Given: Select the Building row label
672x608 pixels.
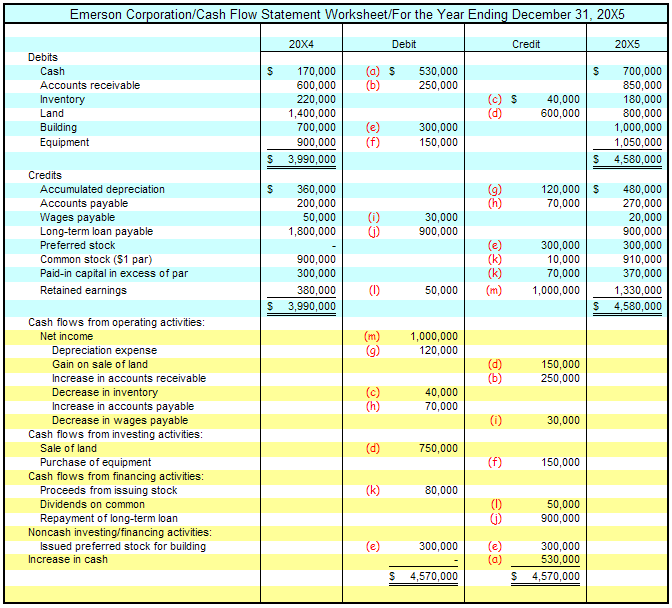Looking at the screenshot, I should (59, 127).
